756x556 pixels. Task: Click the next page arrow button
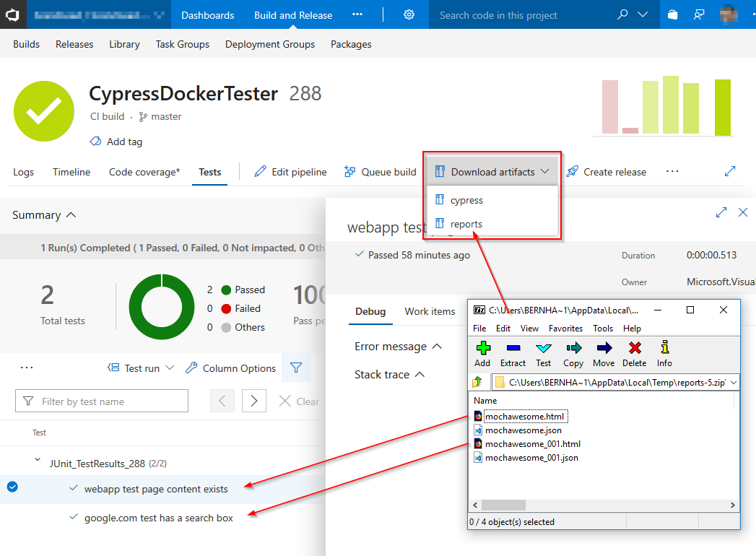[x=253, y=401]
